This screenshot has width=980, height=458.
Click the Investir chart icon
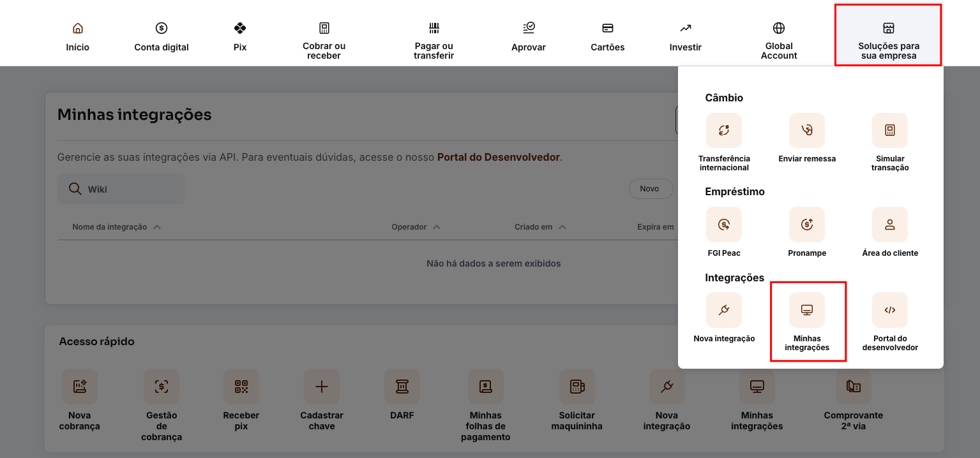pyautogui.click(x=684, y=28)
